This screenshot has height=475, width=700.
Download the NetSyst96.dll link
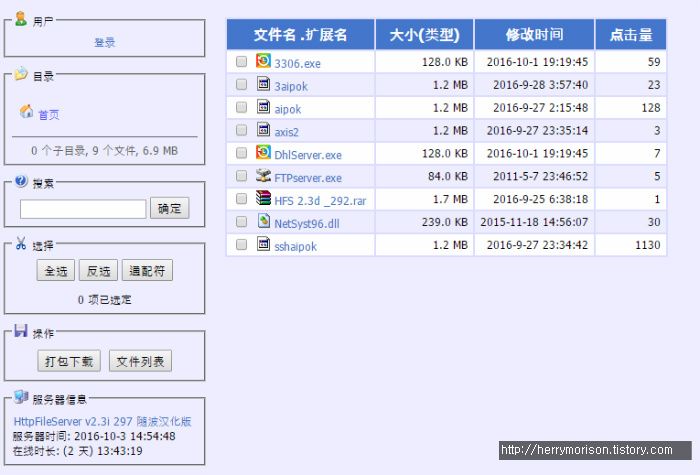tap(307, 224)
